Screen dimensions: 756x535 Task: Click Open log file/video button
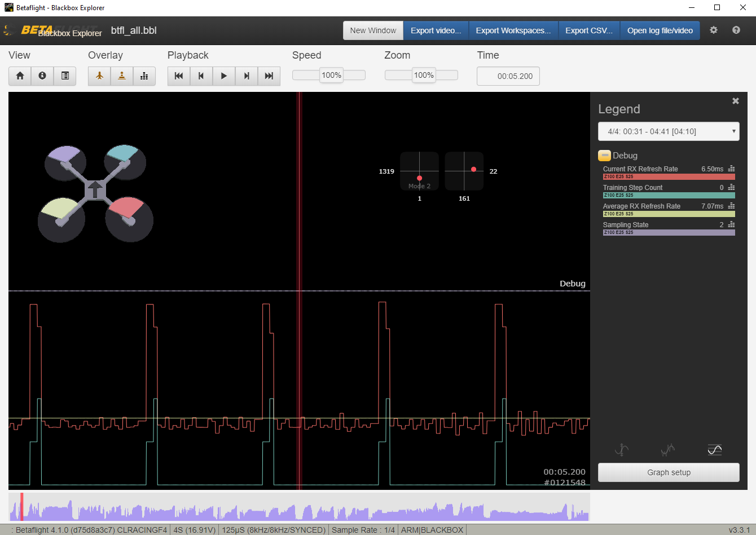[660, 30]
